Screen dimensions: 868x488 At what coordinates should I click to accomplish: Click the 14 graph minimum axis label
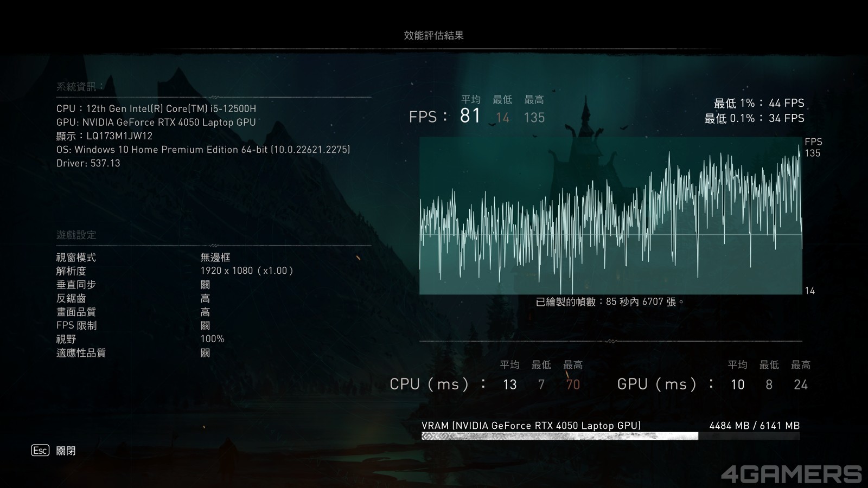pyautogui.click(x=809, y=291)
